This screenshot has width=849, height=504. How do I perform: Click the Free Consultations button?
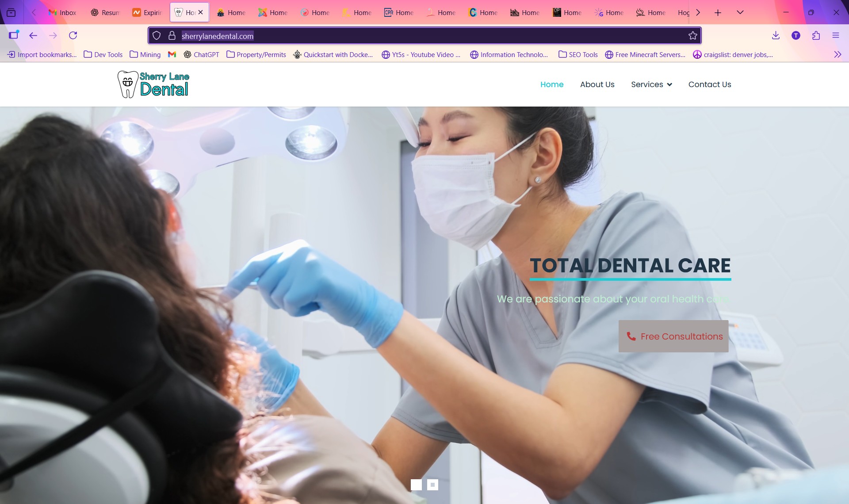[673, 336]
